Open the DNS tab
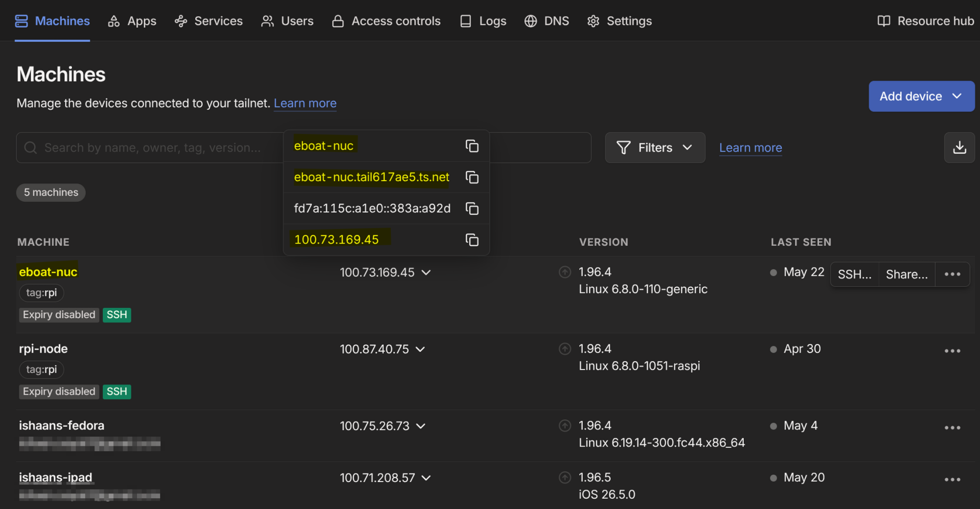Viewport: 980px width, 509px height. click(547, 21)
